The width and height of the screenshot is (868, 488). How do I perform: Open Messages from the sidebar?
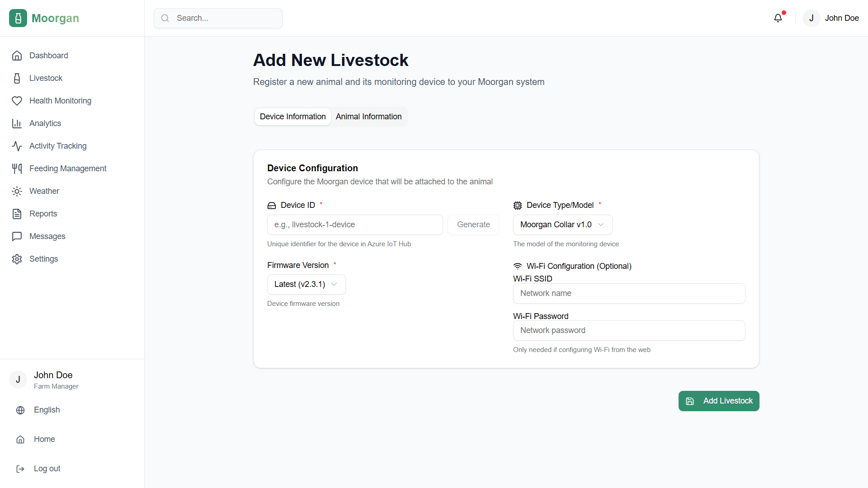point(47,236)
